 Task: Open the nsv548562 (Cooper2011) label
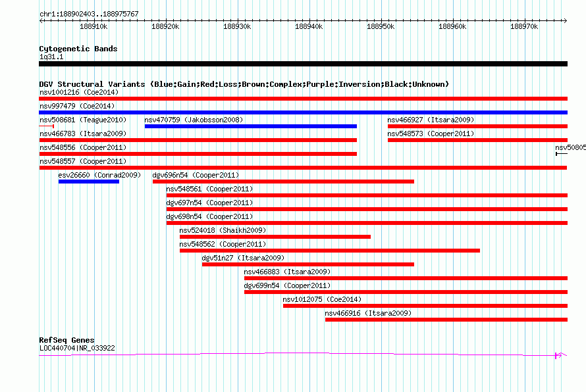pos(223,244)
